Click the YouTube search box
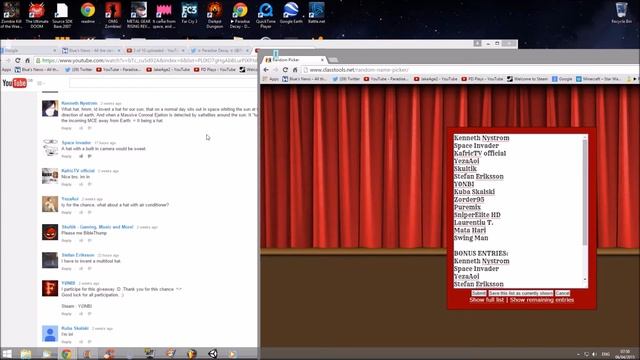 (x=163, y=83)
